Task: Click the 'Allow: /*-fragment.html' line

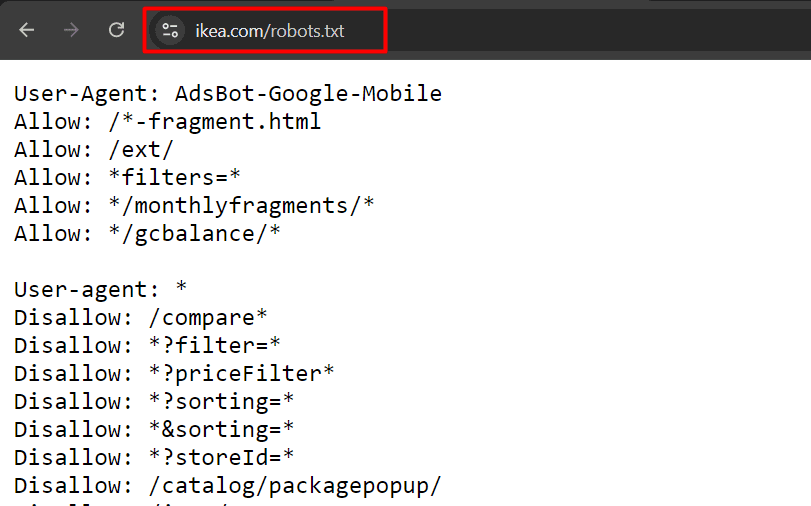Action: pos(167,122)
